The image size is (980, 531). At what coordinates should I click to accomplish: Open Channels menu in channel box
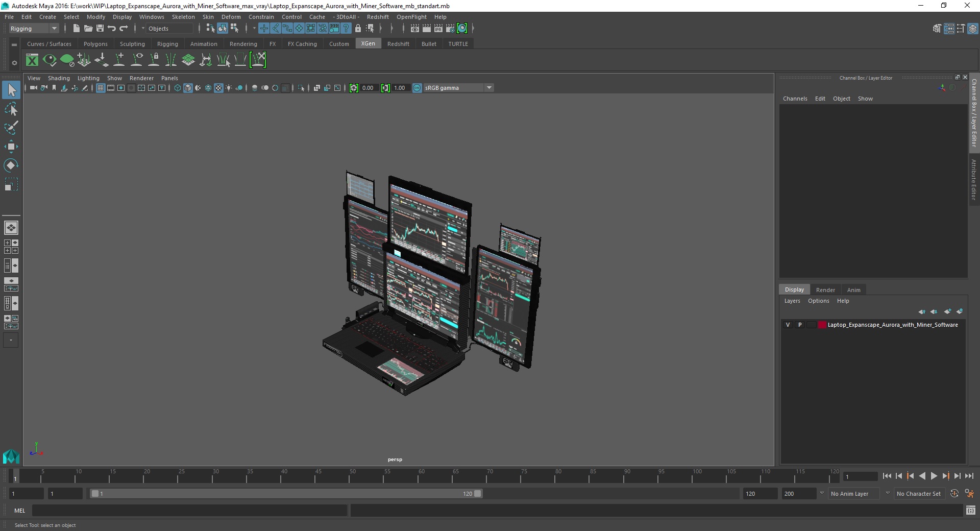pos(795,99)
